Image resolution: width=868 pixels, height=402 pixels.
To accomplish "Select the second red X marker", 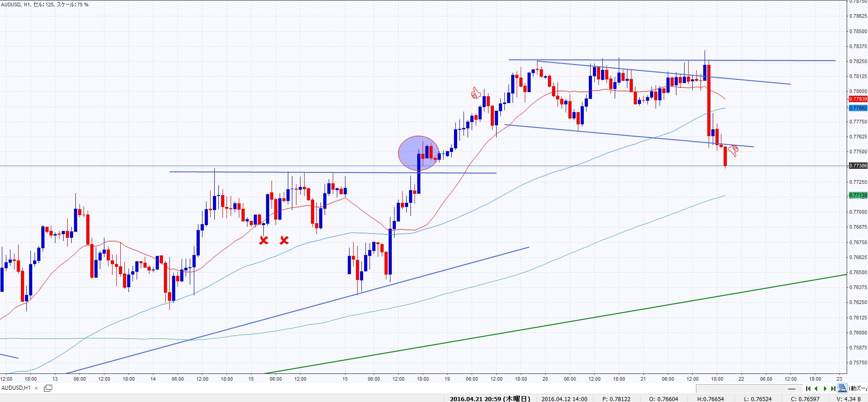I will click(284, 240).
